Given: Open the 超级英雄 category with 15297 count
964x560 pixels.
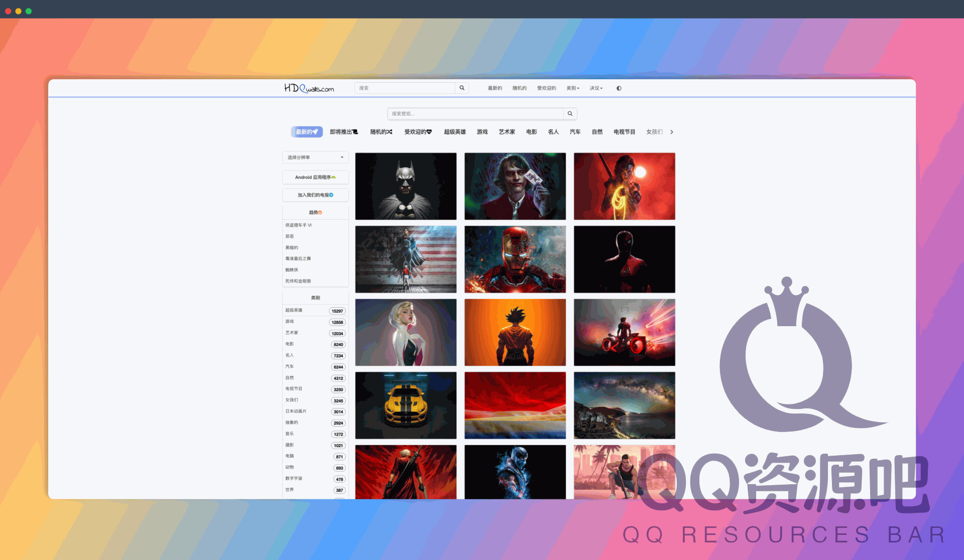Looking at the screenshot, I should pos(315,311).
